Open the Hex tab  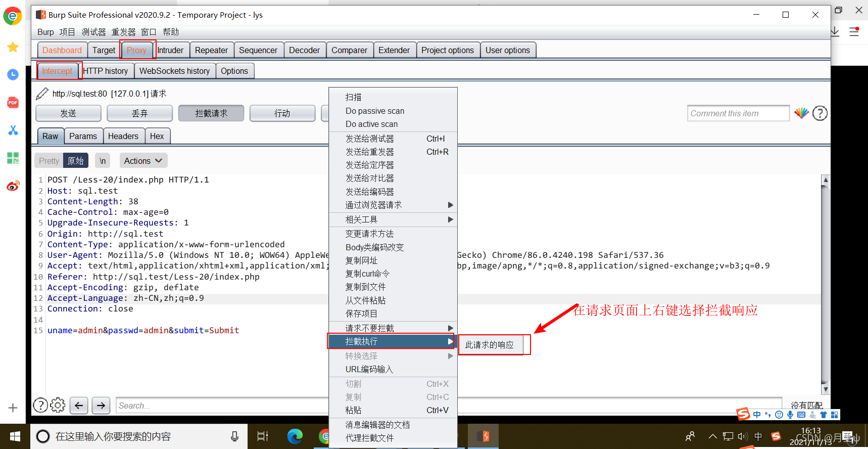click(x=157, y=136)
